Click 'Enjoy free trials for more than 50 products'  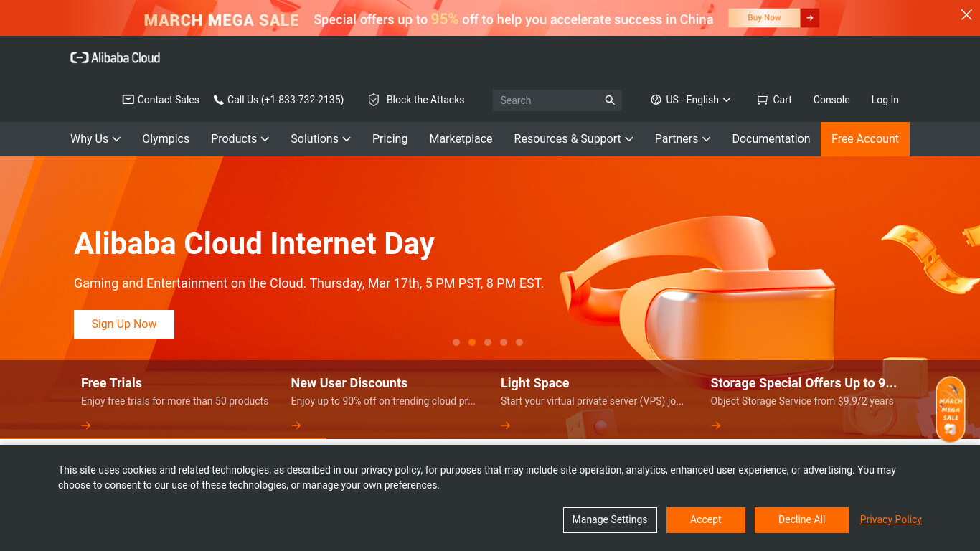(174, 401)
